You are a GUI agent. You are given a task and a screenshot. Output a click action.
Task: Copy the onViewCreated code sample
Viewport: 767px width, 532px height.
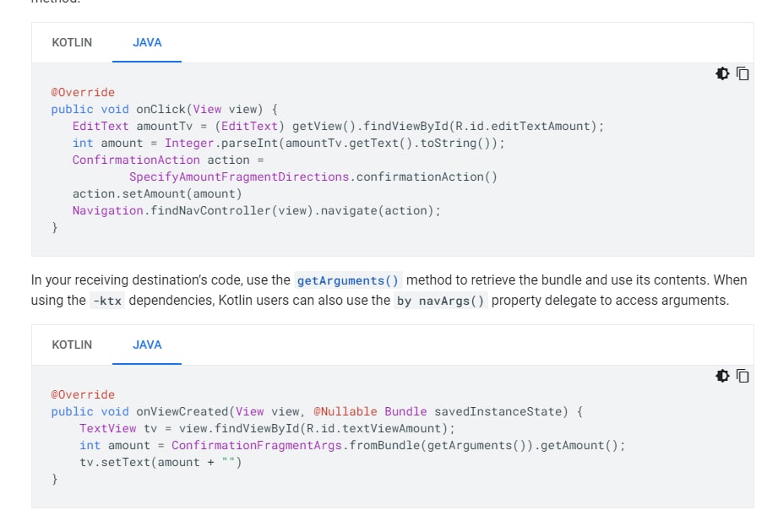coord(743,376)
